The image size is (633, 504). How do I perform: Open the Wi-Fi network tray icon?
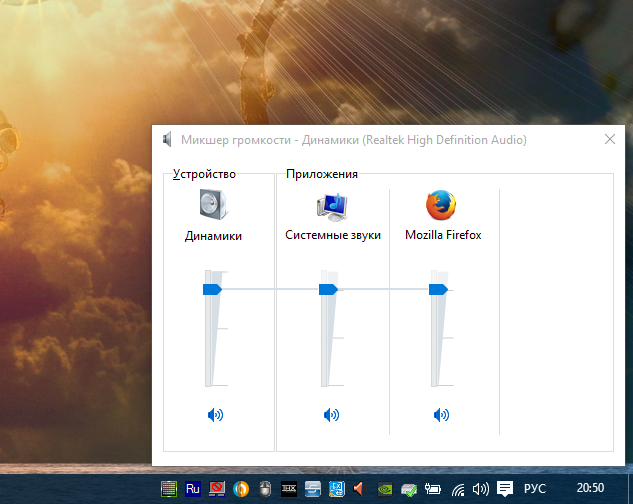458,489
